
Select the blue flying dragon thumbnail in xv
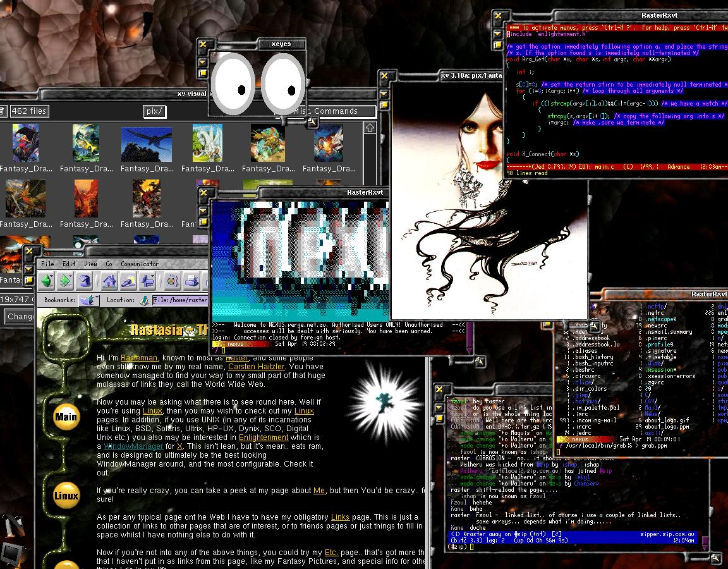[147, 145]
